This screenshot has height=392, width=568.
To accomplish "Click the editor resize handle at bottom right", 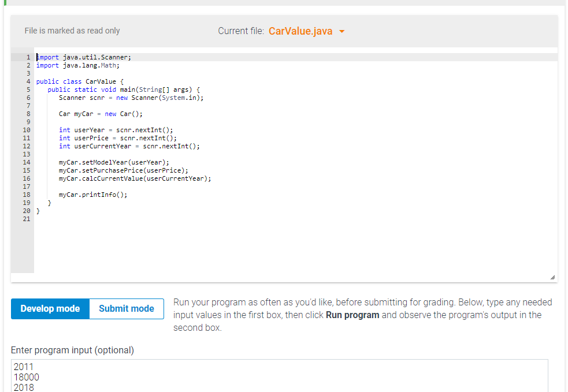I will click(x=554, y=277).
